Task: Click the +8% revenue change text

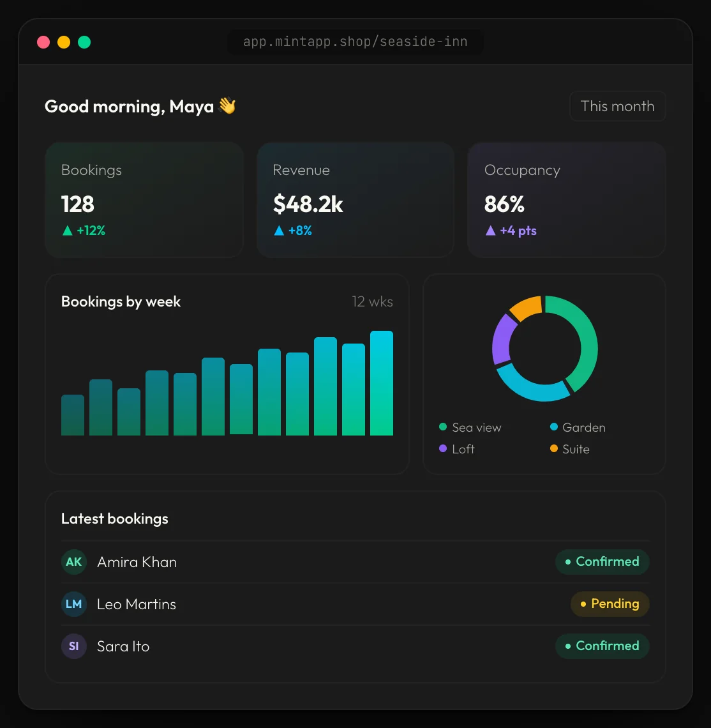Action: pyautogui.click(x=300, y=231)
